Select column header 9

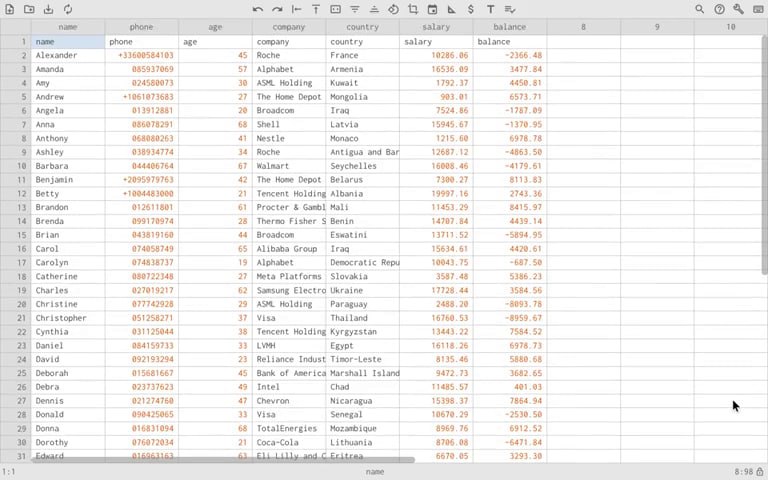[x=657, y=27]
